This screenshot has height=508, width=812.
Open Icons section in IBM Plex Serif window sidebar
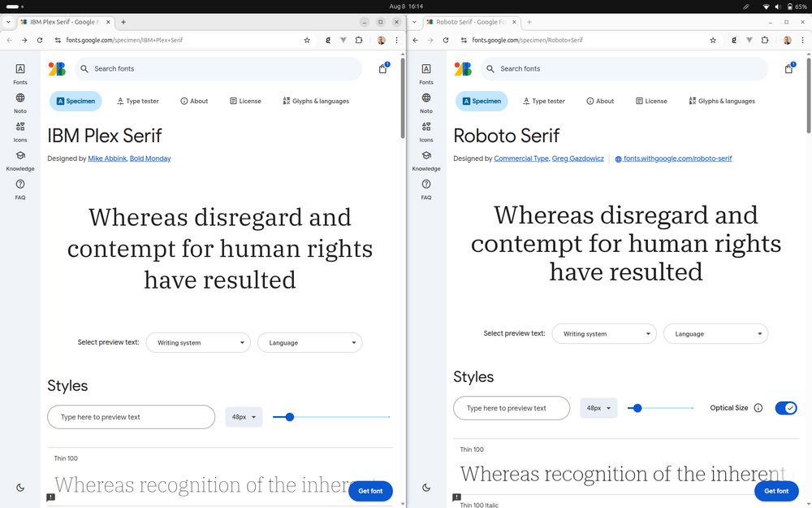20,132
